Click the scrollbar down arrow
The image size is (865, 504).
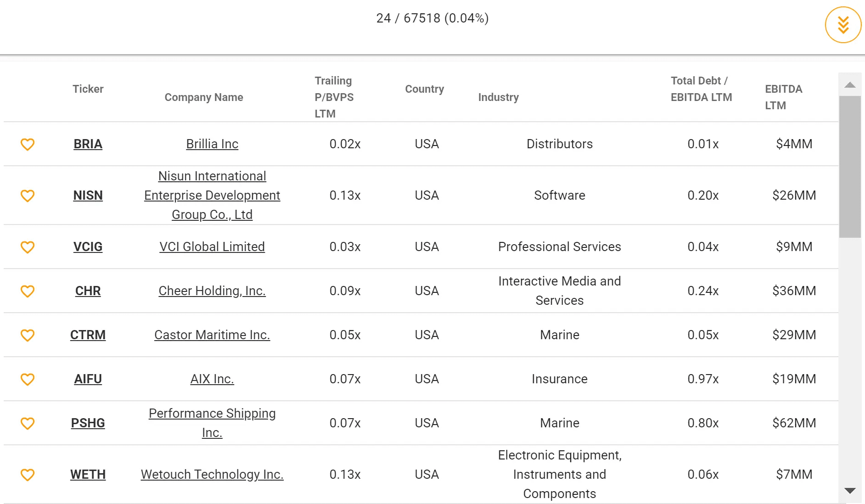point(850,491)
